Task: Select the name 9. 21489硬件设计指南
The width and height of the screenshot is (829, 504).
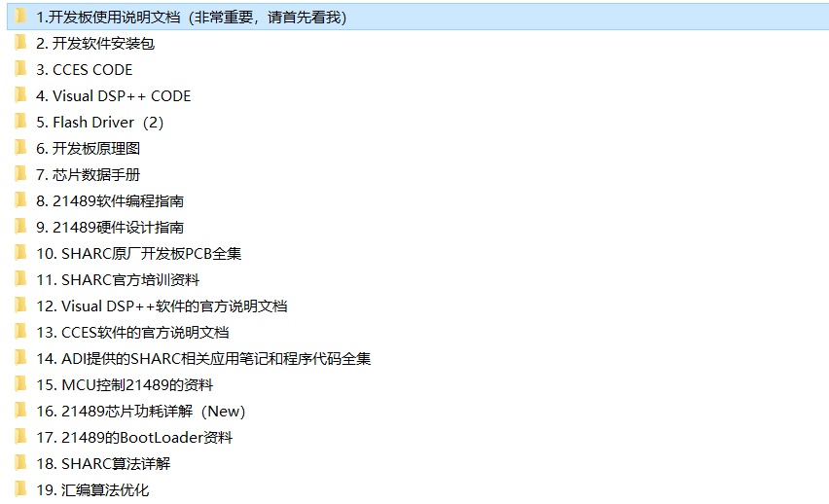Action: [x=110, y=228]
